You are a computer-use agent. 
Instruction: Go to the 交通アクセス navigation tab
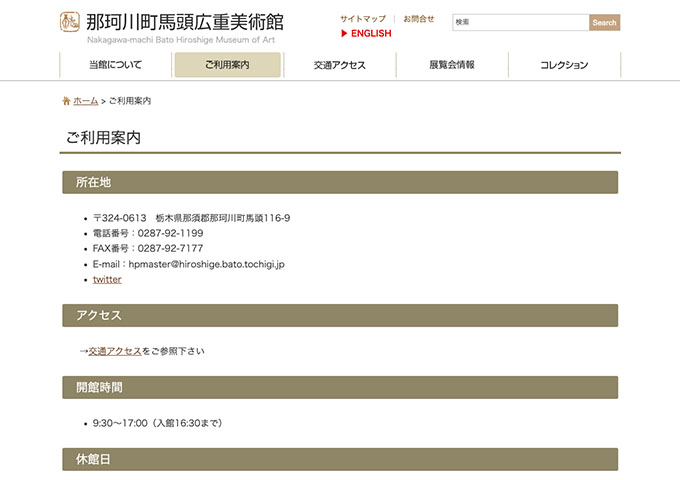click(x=339, y=65)
